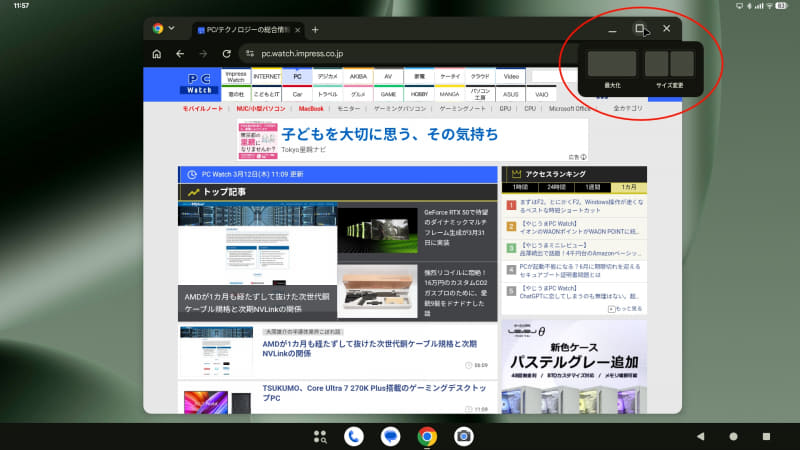This screenshot has height=450, width=800.
Task: Select the 1カ月 ranking tab
Action: click(629, 187)
